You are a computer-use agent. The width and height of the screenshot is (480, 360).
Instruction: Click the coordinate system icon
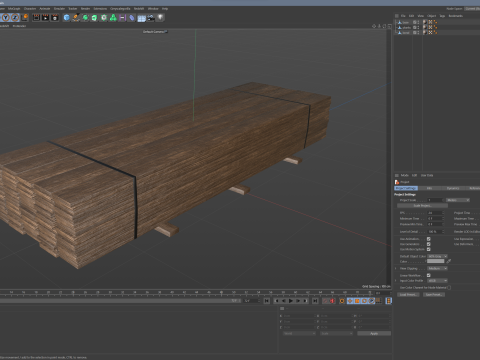25,17
